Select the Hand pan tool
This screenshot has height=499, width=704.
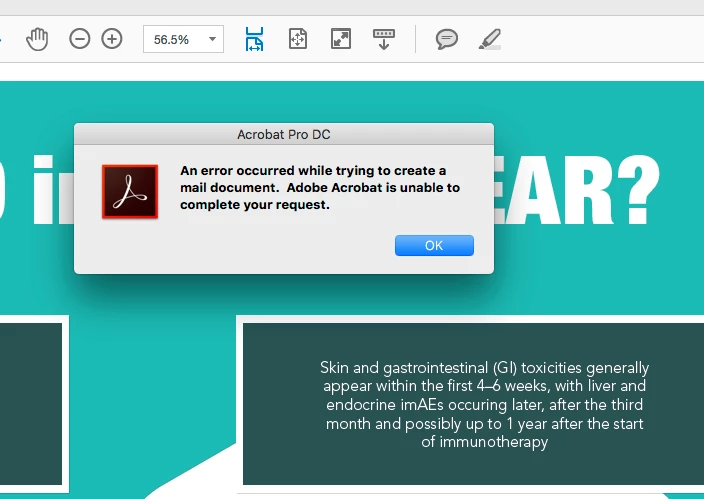coord(37,40)
